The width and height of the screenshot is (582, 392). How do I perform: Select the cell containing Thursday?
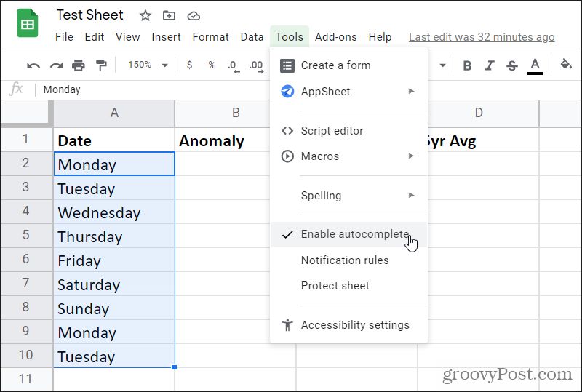tap(114, 236)
